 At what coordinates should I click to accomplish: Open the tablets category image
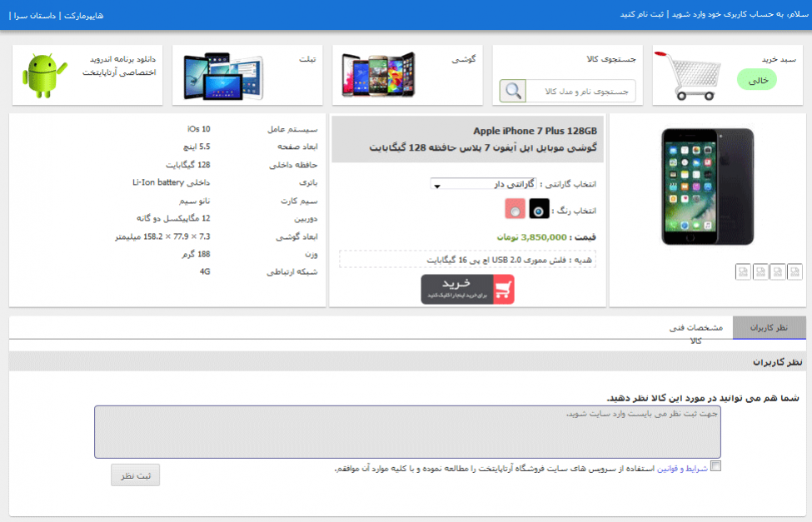(x=224, y=76)
